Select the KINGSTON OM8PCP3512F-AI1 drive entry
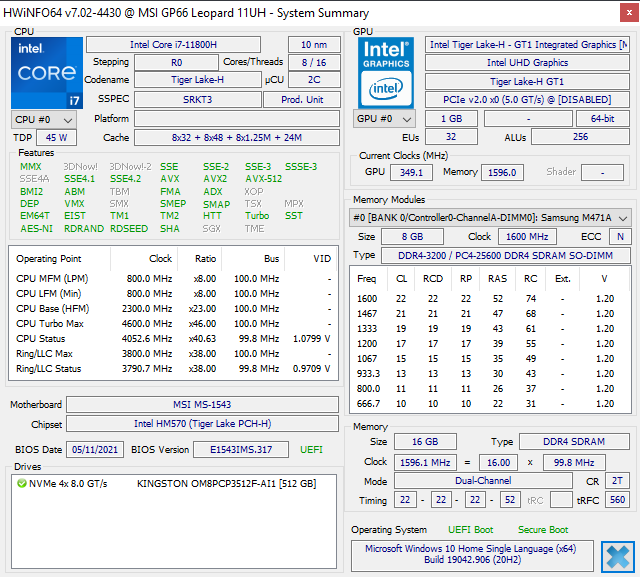Viewport: 640px width, 577px height. pos(226,483)
